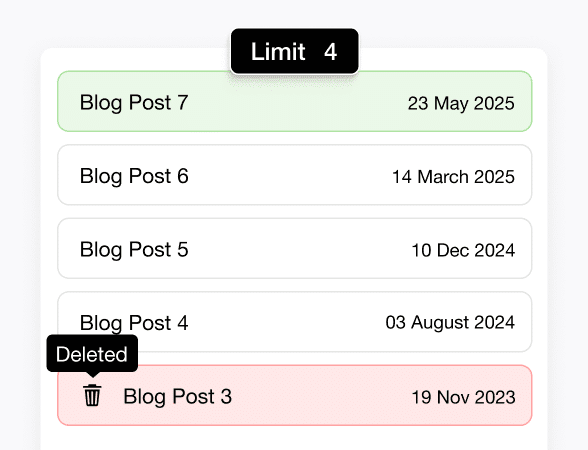The image size is (588, 450).
Task: Click the Deleted tooltip label
Action: [92, 354]
